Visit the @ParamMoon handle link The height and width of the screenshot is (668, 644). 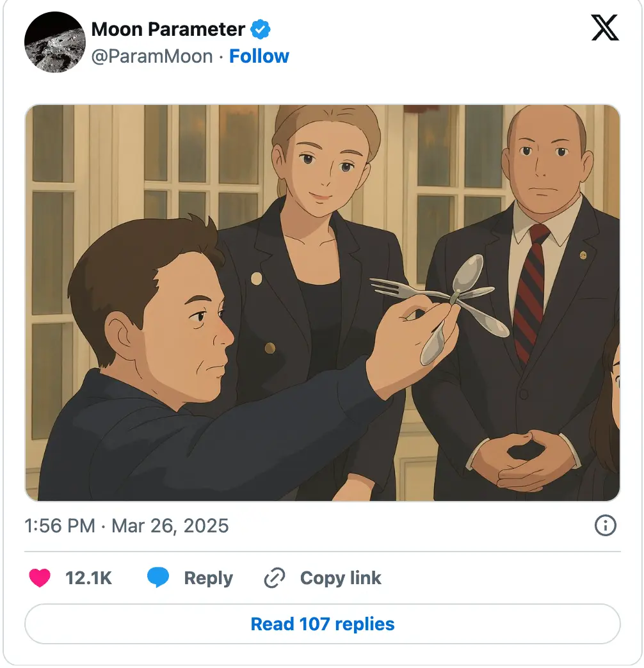pos(152,57)
